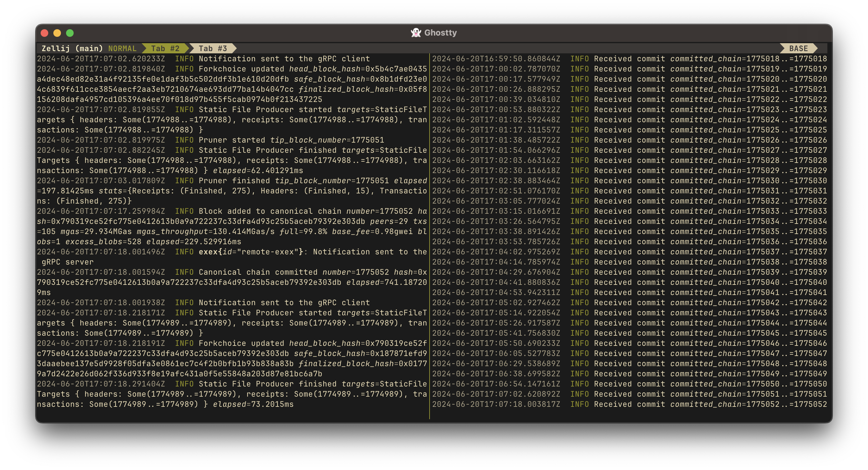Click the Received commit line for 1775035
This screenshot has width=868, height=470.
point(630,232)
